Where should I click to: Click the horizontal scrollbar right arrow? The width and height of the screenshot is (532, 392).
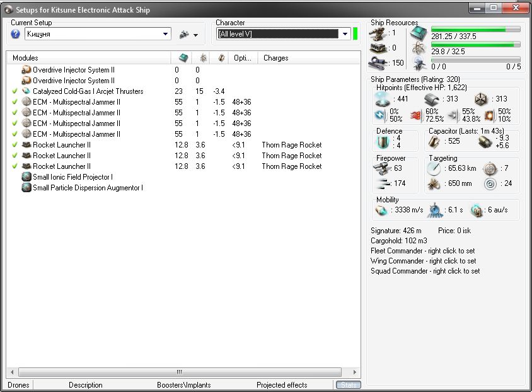click(x=354, y=372)
